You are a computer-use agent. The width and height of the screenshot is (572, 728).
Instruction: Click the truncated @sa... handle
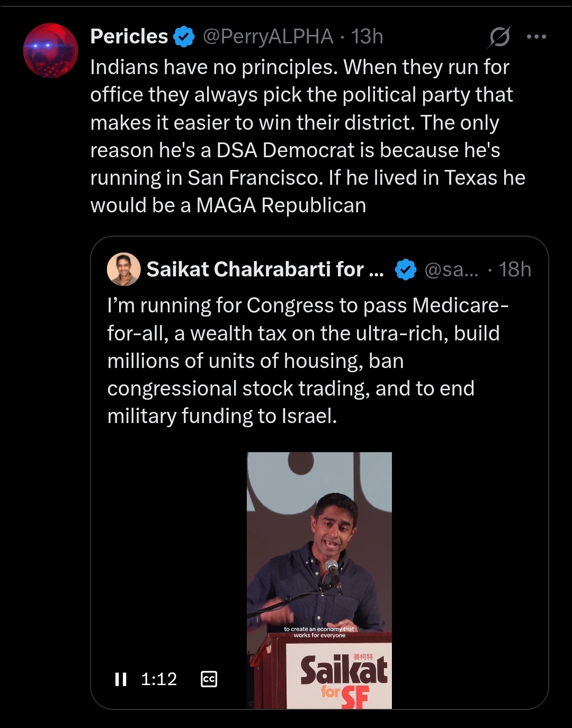point(451,269)
